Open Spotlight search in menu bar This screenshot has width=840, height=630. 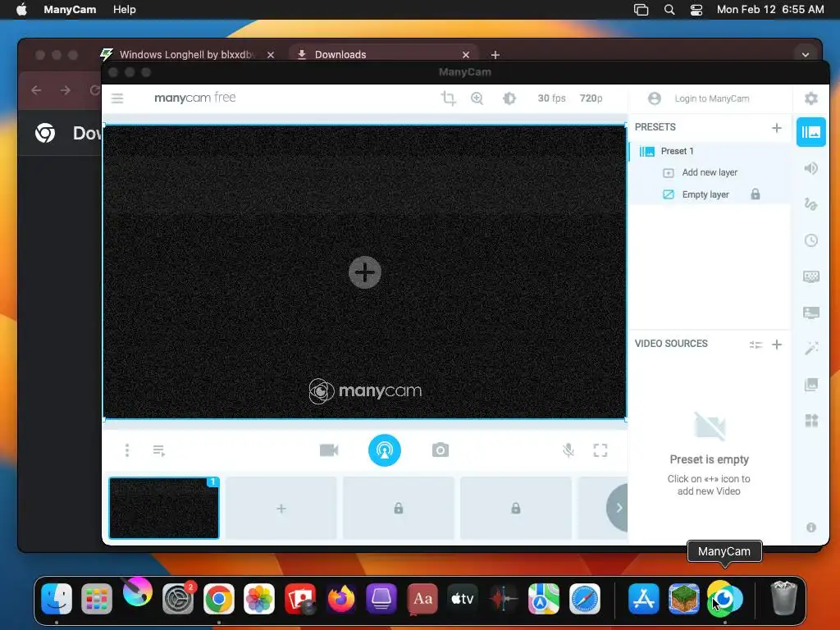pyautogui.click(x=669, y=10)
